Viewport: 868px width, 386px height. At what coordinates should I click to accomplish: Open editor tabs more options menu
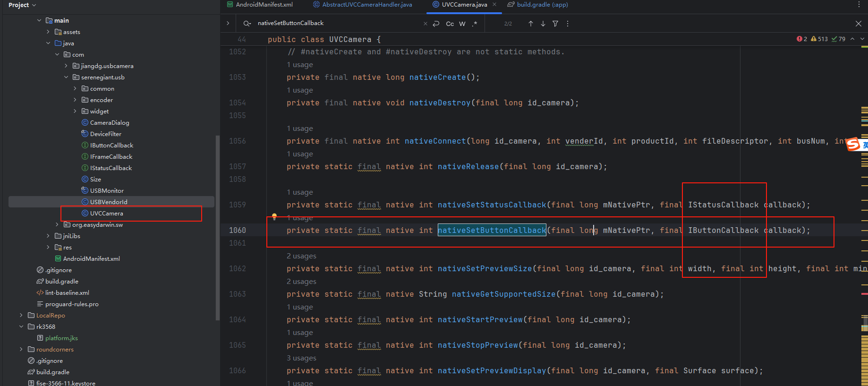859,5
